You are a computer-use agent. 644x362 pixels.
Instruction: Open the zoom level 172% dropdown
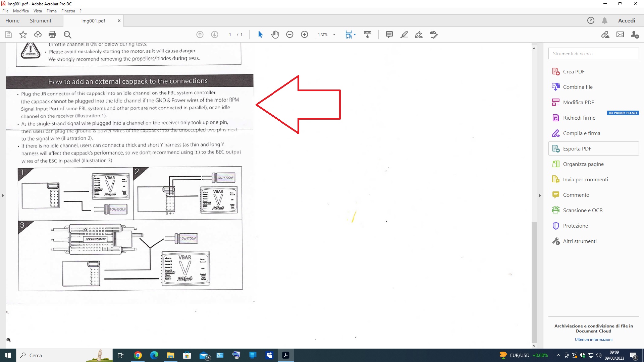334,35
